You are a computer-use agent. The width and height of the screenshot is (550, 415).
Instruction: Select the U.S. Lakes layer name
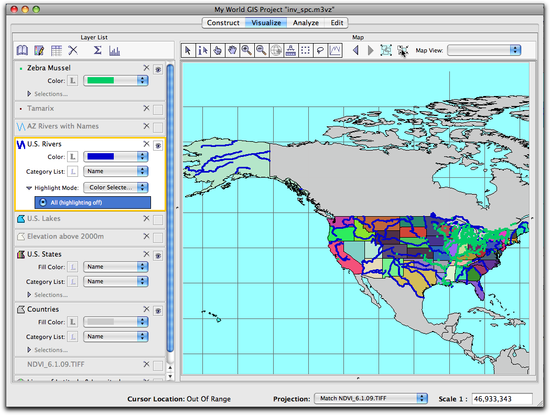click(x=44, y=219)
